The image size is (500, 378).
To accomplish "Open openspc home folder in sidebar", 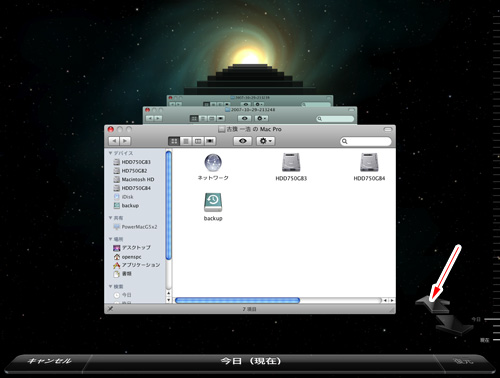I will point(127,257).
